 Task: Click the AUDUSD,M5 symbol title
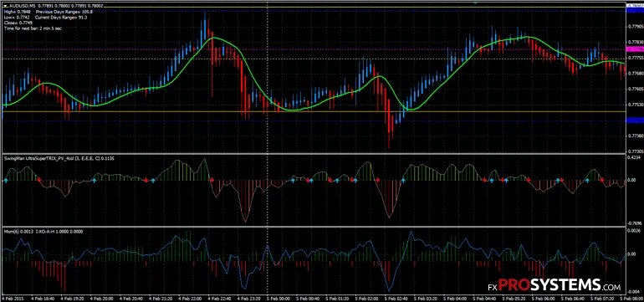pos(22,6)
